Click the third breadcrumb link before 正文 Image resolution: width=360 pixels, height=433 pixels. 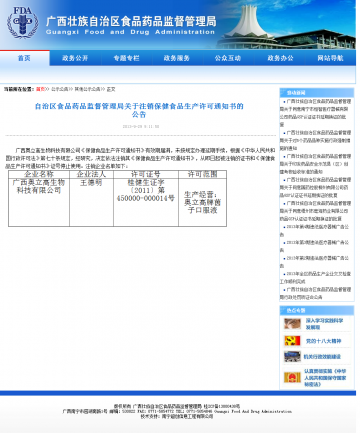(87, 89)
